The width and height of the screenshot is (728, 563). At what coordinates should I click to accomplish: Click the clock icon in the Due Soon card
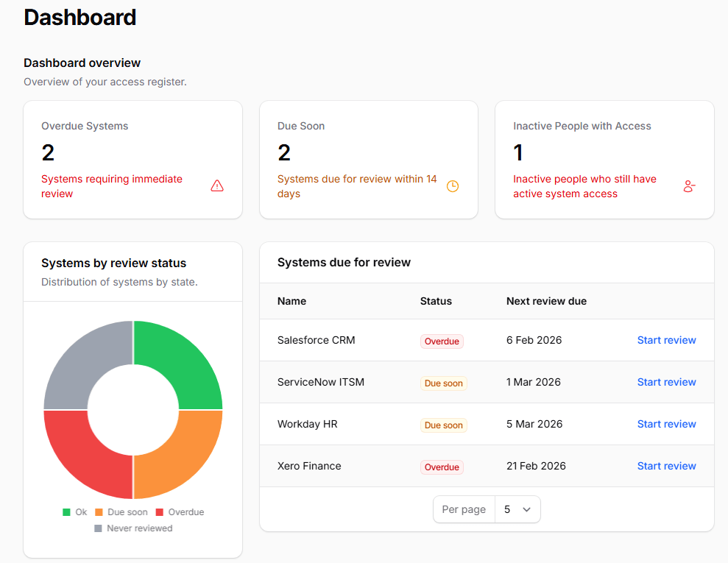453,186
